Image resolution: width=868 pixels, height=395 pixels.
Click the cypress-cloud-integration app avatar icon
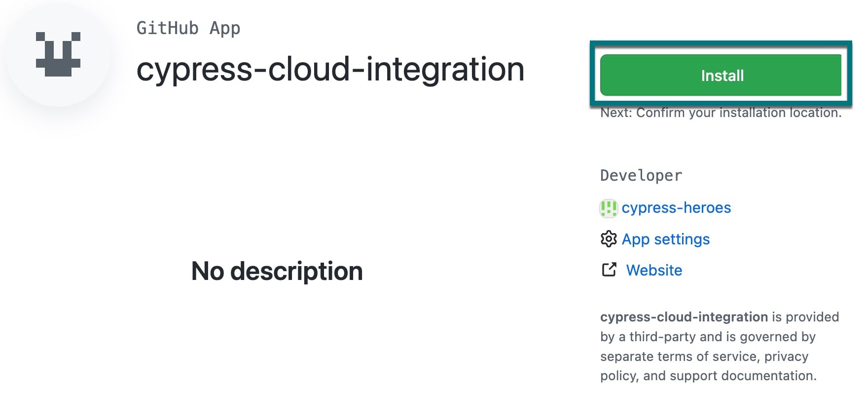tap(58, 53)
